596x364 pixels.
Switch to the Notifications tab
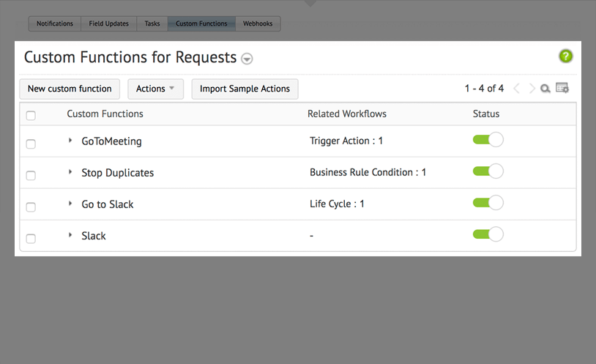point(55,23)
